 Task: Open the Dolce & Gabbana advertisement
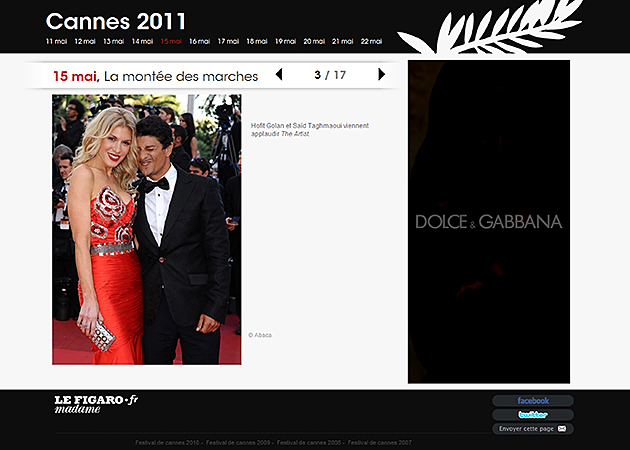[489, 222]
